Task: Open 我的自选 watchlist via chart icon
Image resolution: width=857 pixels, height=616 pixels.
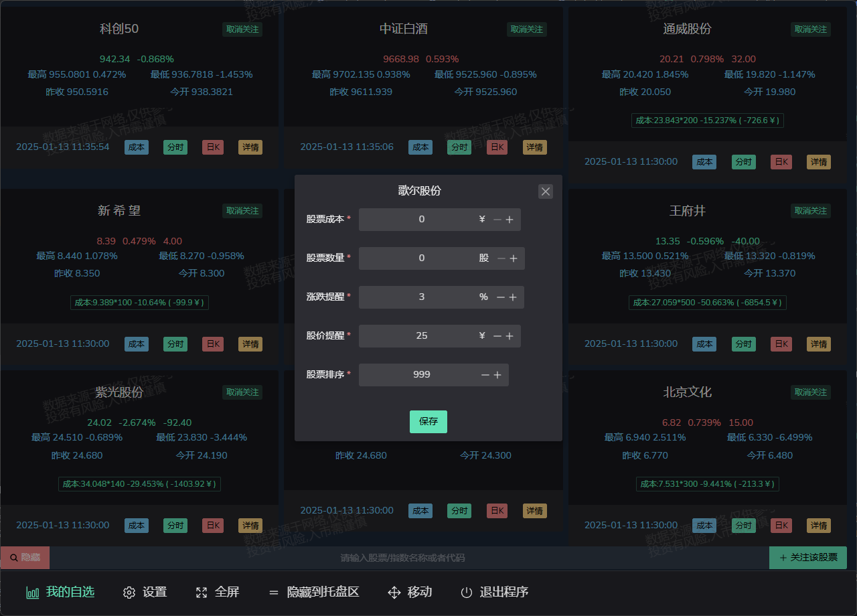Action: pos(32,592)
